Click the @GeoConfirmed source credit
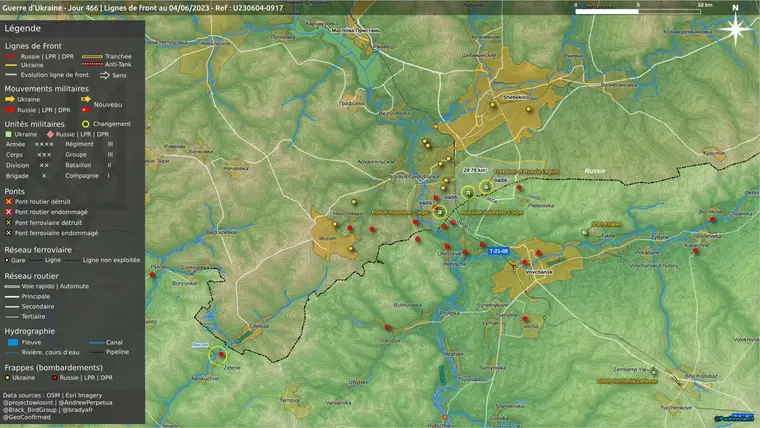Screen dimensions: 760x428 pos(27,417)
